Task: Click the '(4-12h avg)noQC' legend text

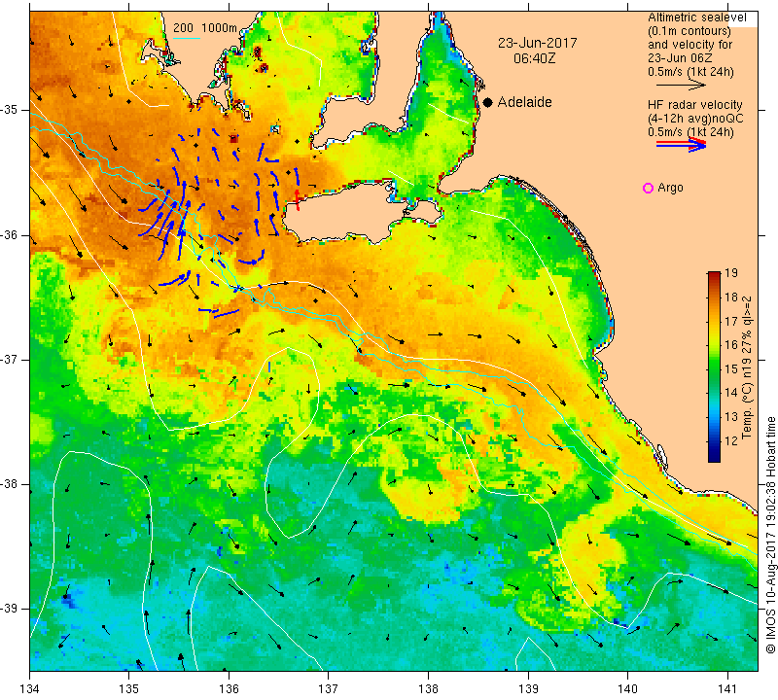Action: [x=695, y=119]
